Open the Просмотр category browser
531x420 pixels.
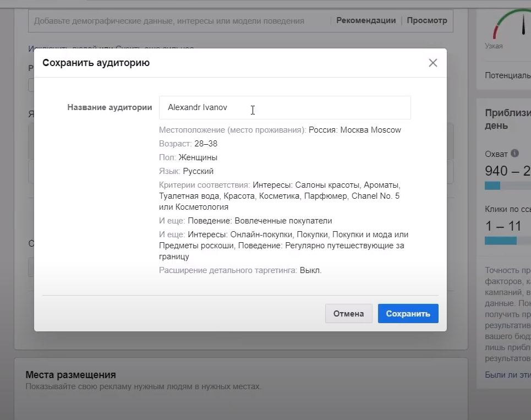pyautogui.click(x=428, y=20)
